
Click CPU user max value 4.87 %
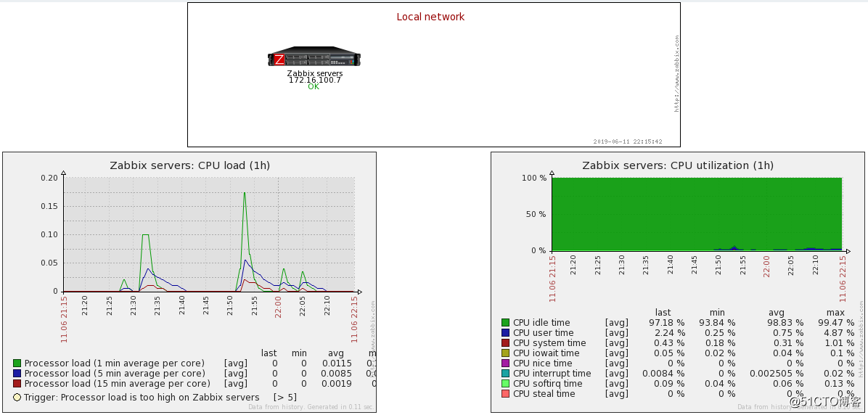pos(839,332)
